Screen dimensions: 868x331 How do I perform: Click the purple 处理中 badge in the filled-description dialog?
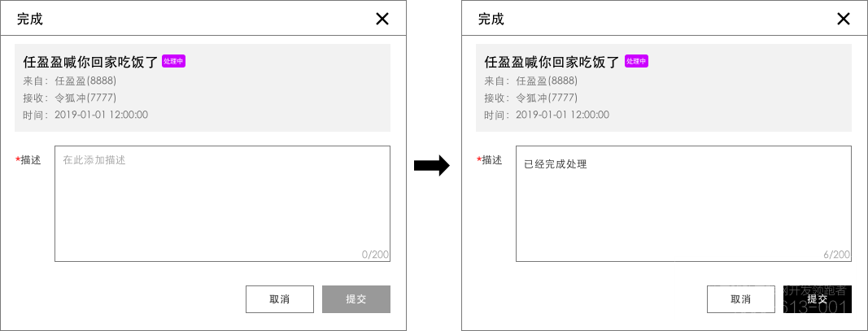pyautogui.click(x=635, y=61)
